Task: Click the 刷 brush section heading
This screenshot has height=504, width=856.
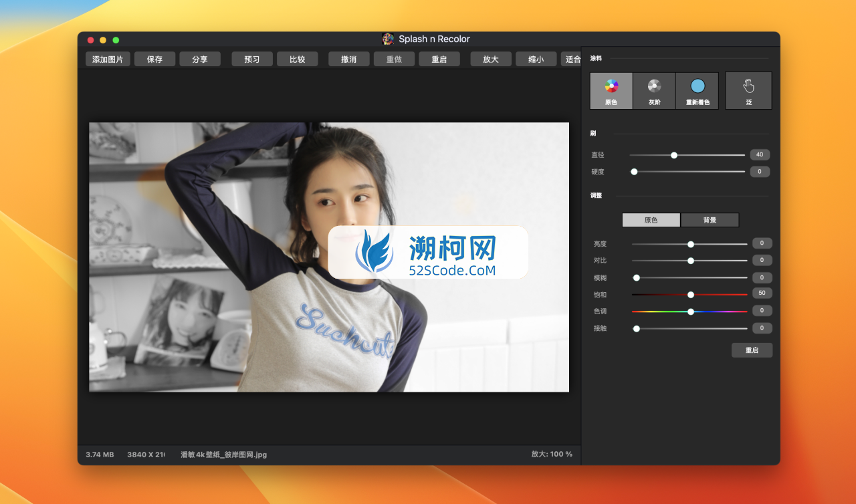Action: (x=593, y=134)
